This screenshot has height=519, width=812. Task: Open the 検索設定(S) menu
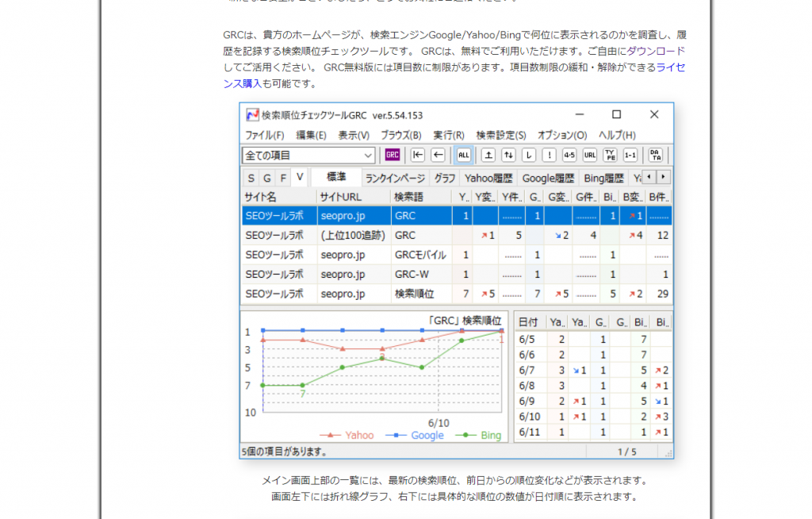click(x=501, y=135)
